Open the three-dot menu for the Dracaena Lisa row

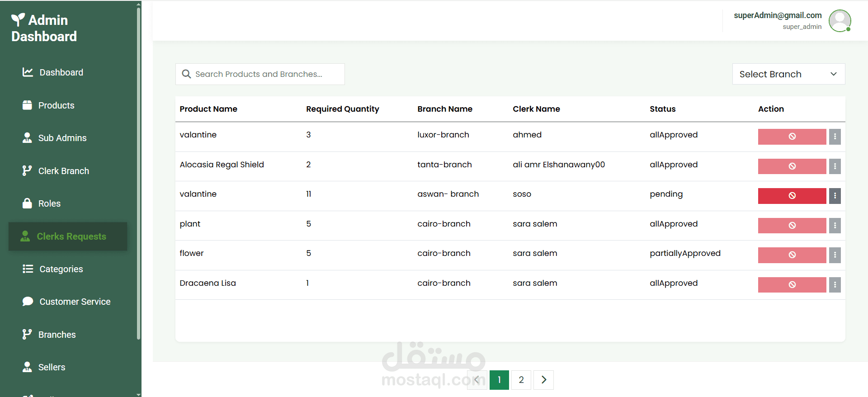coord(835,285)
